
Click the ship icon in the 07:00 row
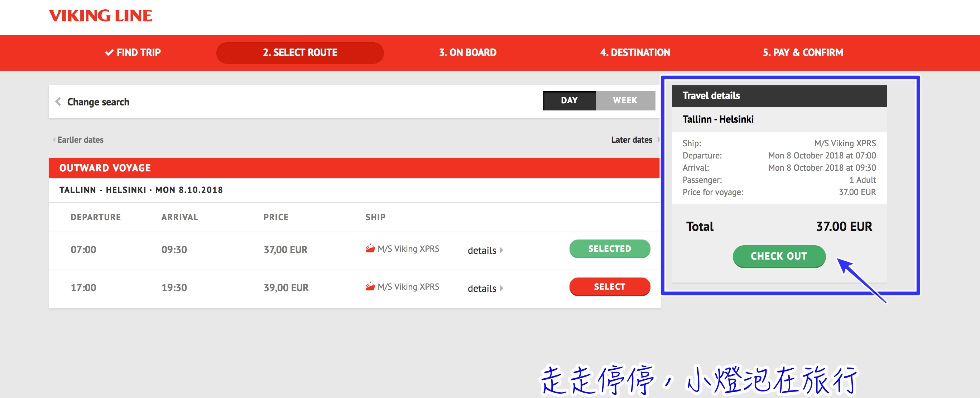pyautogui.click(x=370, y=249)
